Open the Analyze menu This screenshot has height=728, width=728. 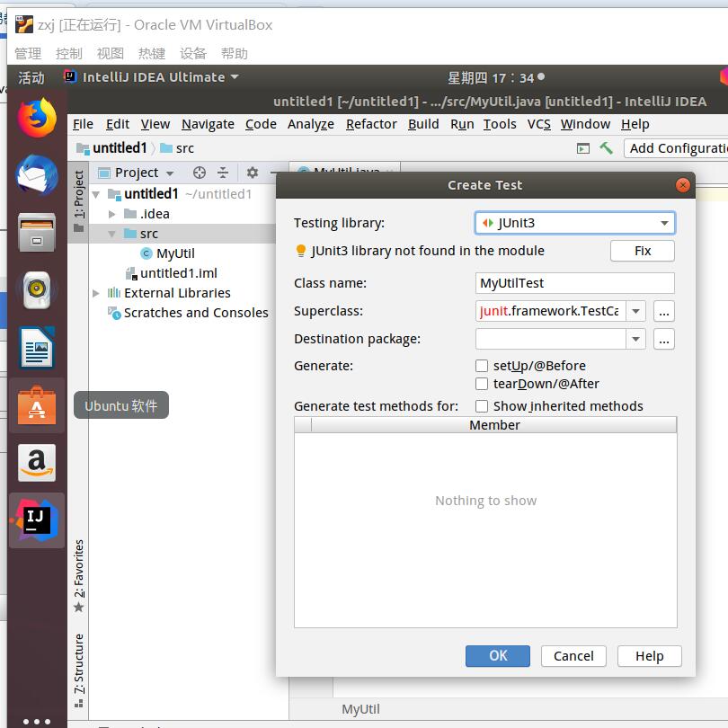(311, 124)
